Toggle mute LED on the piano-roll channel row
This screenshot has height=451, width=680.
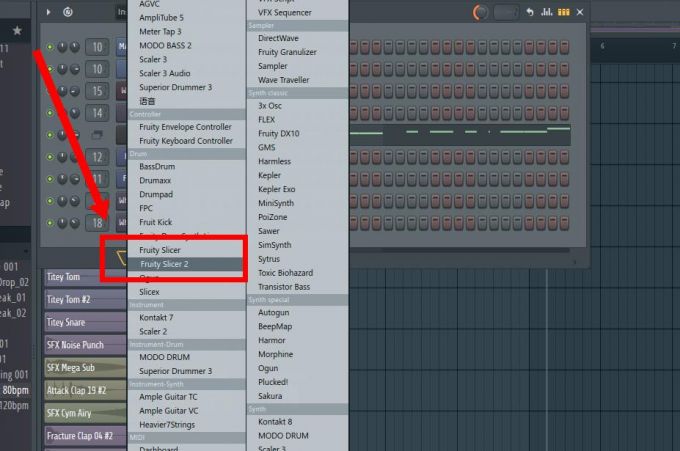pos(50,135)
